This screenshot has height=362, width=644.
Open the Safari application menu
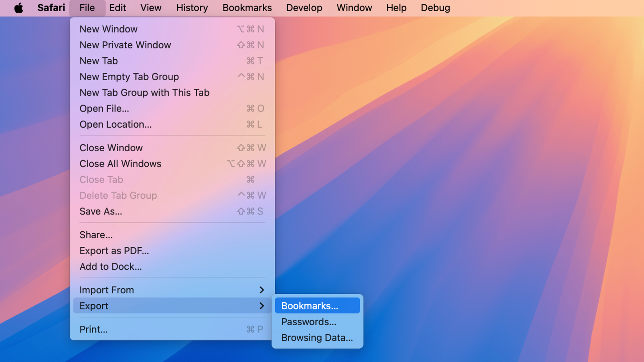[x=51, y=8]
